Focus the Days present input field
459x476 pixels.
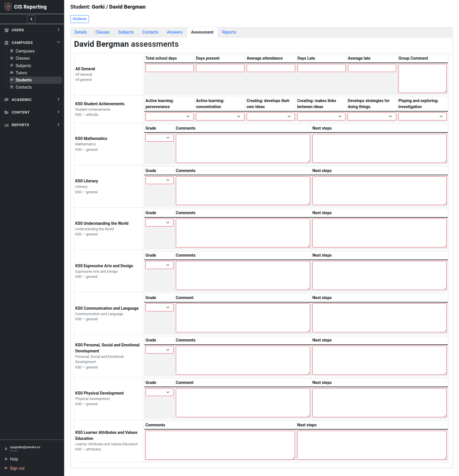(x=220, y=68)
